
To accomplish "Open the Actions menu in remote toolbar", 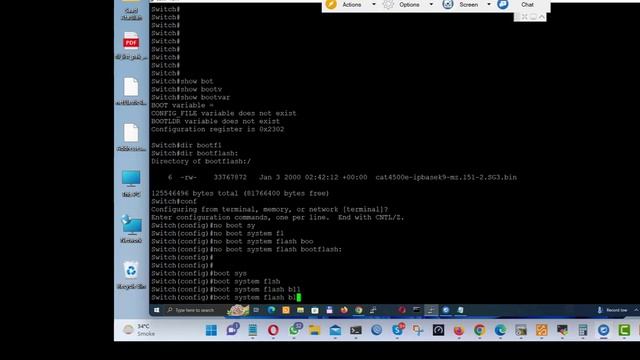I will coord(351,5).
